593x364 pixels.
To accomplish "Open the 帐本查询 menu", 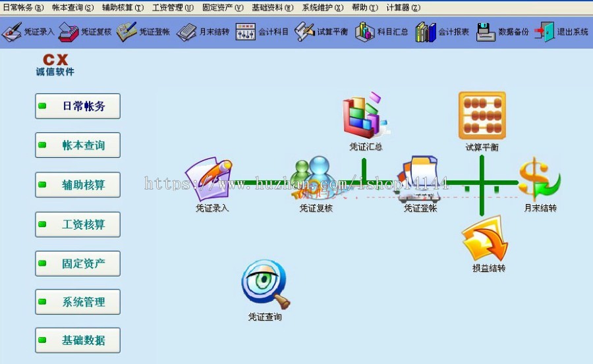I will [73, 7].
